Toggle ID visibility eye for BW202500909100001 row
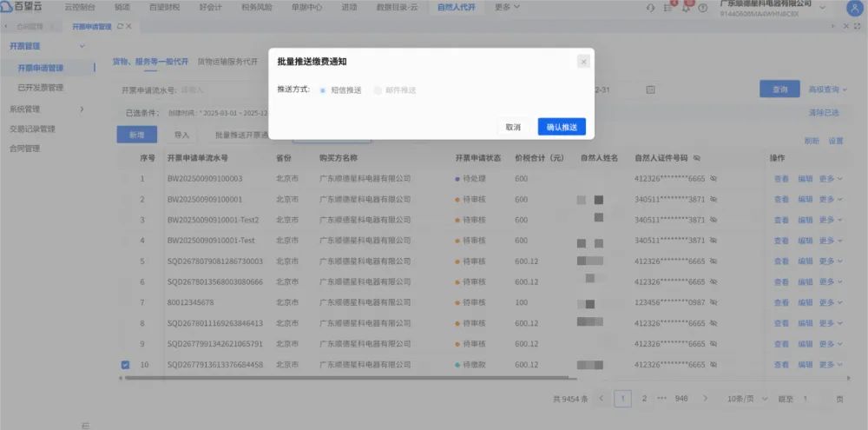Screen dimensions: 868x430 pos(713,199)
